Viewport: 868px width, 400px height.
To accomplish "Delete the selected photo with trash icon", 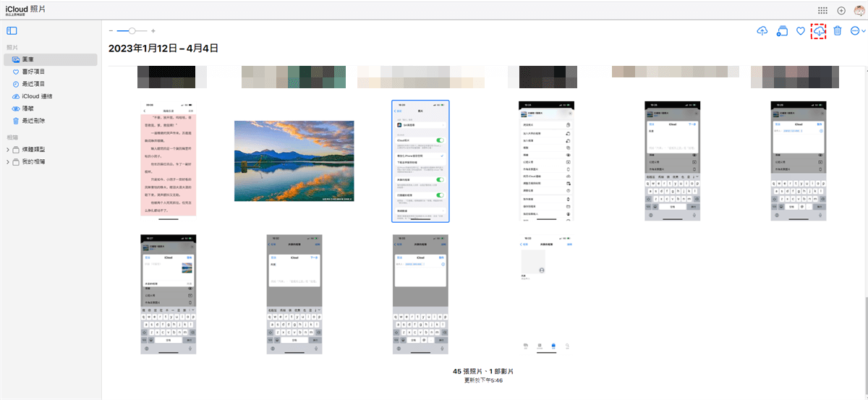I will [838, 31].
